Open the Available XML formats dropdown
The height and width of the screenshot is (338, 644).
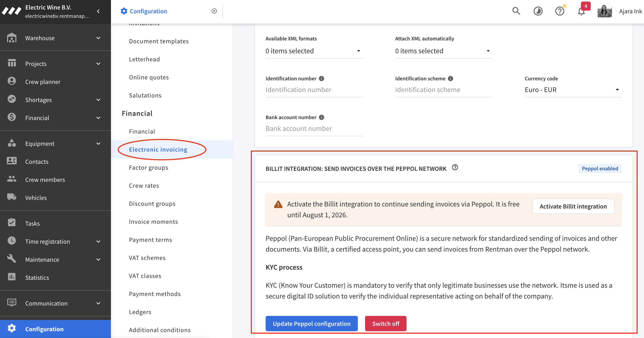point(314,51)
